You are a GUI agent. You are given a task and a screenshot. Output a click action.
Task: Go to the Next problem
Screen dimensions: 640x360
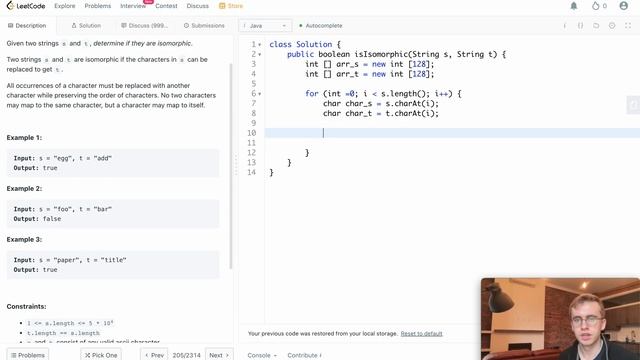click(x=219, y=355)
